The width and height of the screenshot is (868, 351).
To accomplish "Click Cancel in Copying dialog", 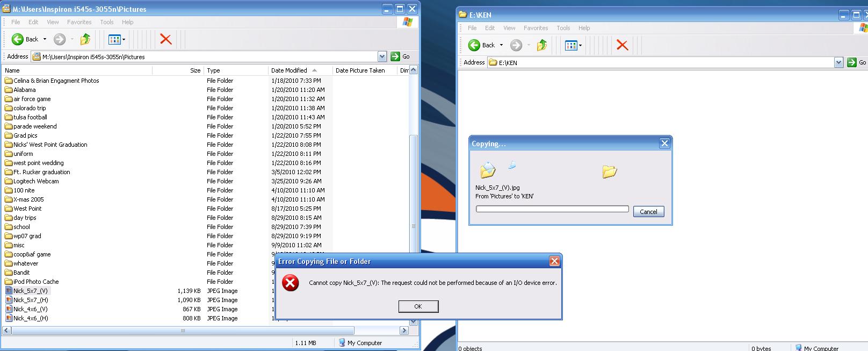I will pos(648,211).
